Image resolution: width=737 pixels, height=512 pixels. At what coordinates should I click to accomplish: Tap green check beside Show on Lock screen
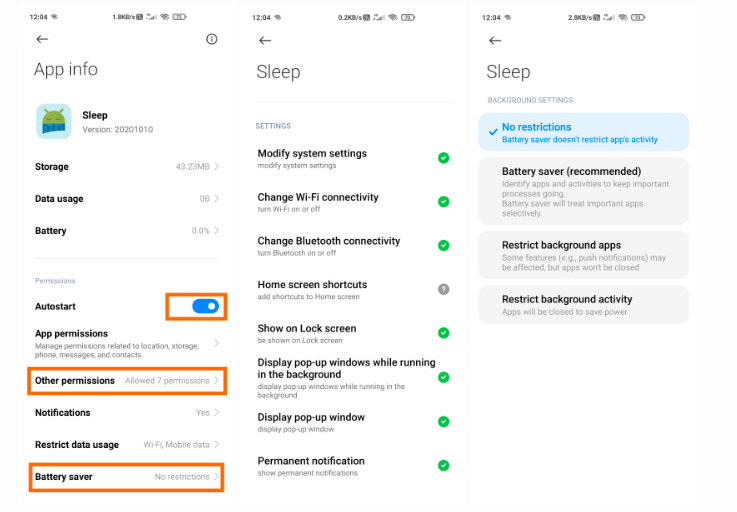click(x=443, y=333)
